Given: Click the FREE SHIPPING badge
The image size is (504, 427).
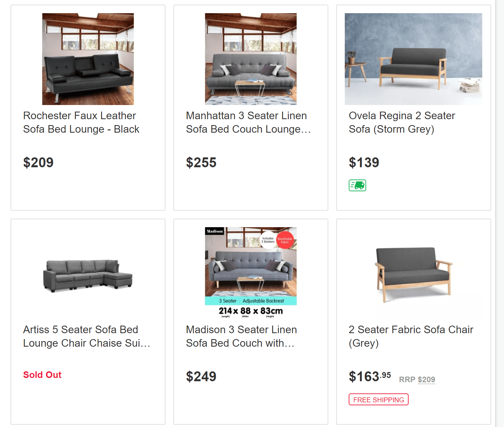Looking at the screenshot, I should tap(378, 400).
